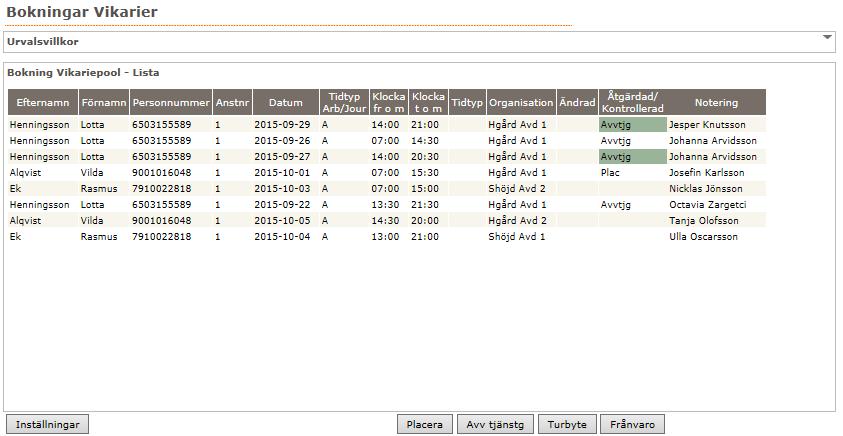
Task: Click the Turbyte button
Action: (567, 424)
